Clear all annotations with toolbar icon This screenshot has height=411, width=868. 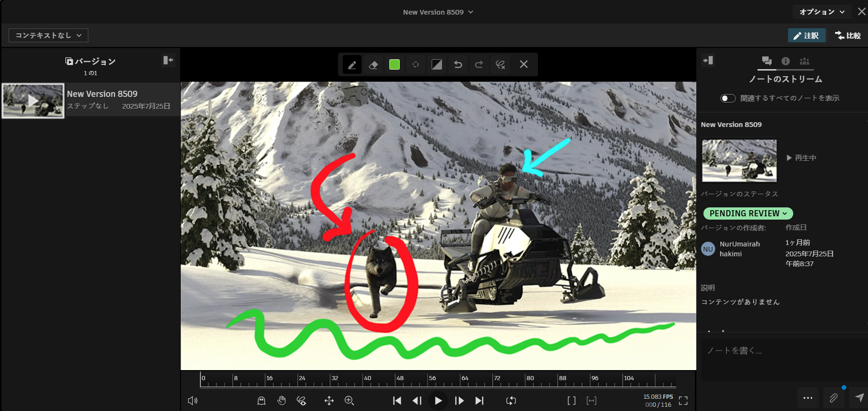pos(501,64)
